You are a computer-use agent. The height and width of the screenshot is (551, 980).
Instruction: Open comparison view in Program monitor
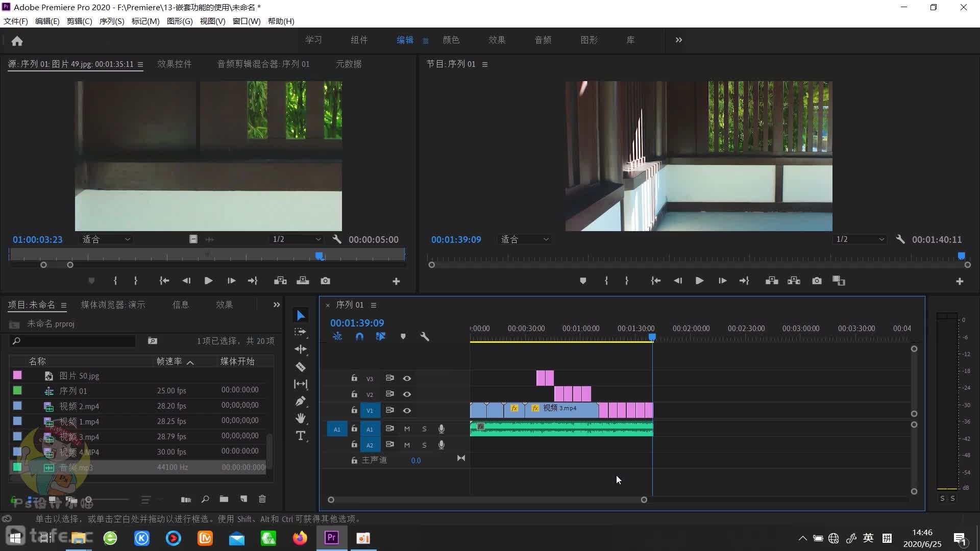tap(839, 281)
